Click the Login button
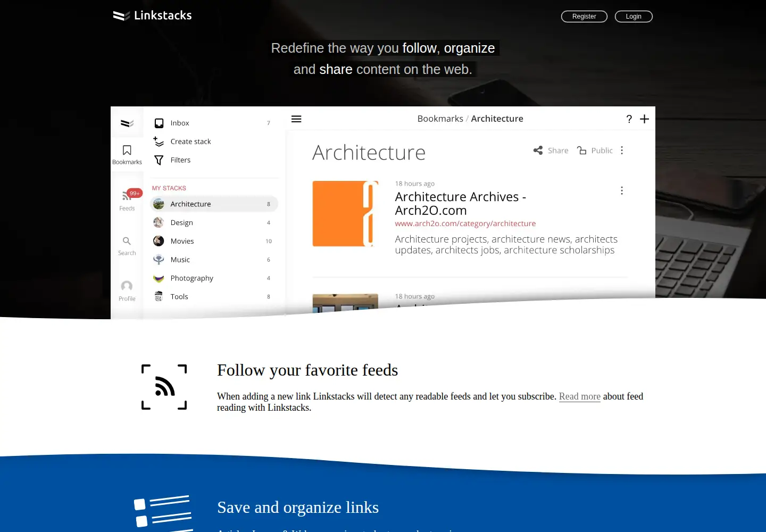Viewport: 766px width, 532px height. (x=634, y=16)
